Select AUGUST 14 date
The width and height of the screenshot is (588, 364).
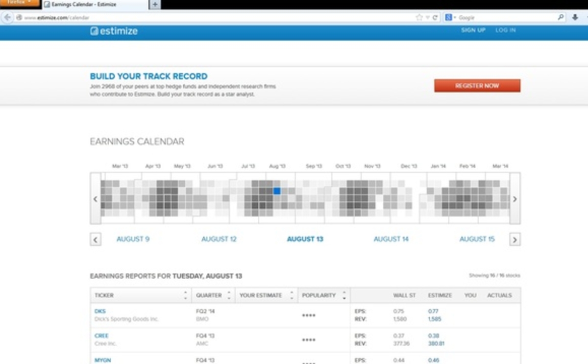[391, 239]
